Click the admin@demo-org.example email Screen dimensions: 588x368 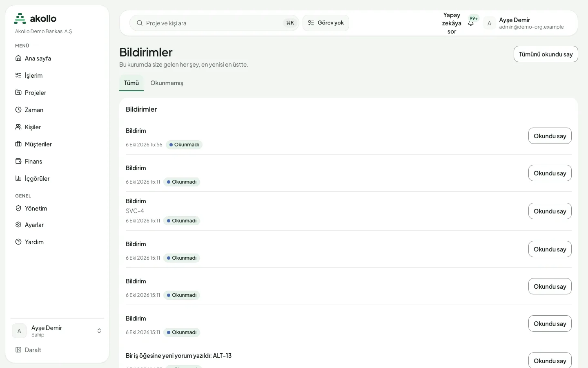click(x=531, y=27)
